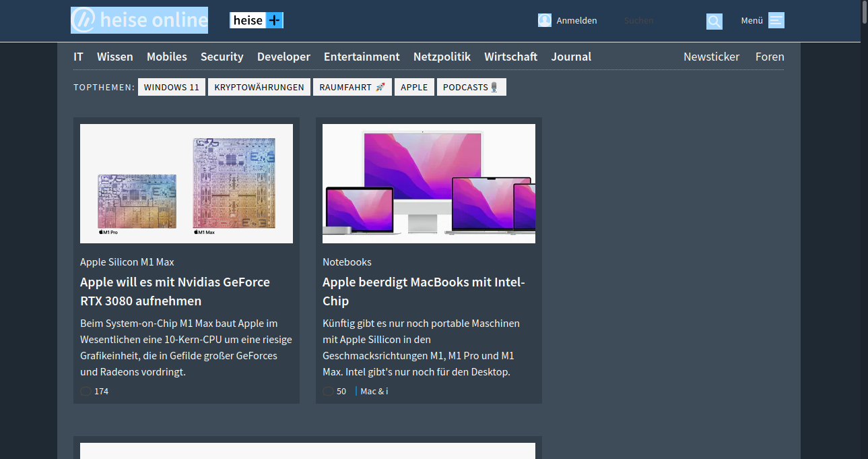Open the Menü hamburger icon
Image resolution: width=868 pixels, height=459 pixels.
point(775,20)
